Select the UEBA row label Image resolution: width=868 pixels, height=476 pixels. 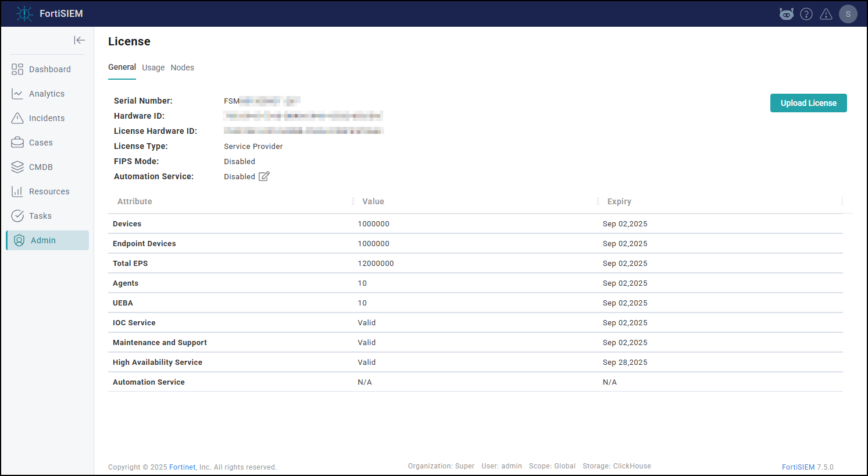point(123,303)
